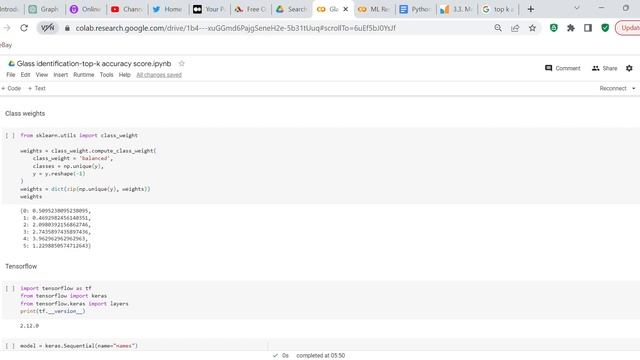The width and height of the screenshot is (640, 360).
Task: Click the VPN badge in address bar
Action: pyautogui.click(x=47, y=28)
